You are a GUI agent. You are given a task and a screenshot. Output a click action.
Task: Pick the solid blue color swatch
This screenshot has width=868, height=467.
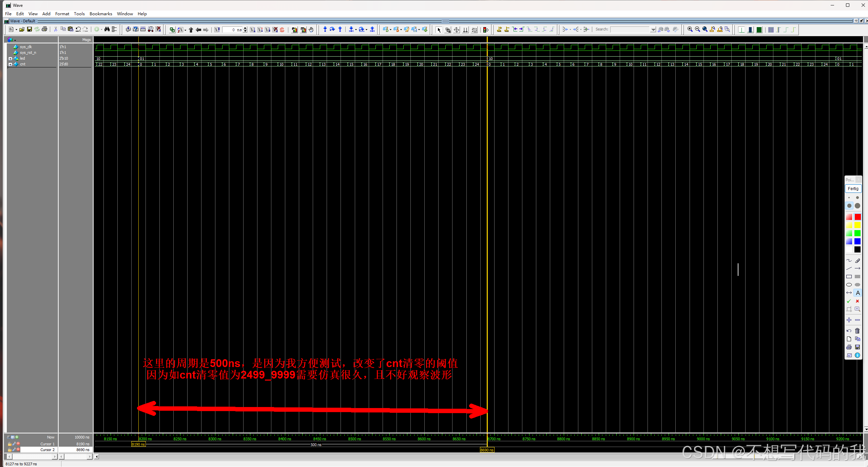[x=857, y=241]
